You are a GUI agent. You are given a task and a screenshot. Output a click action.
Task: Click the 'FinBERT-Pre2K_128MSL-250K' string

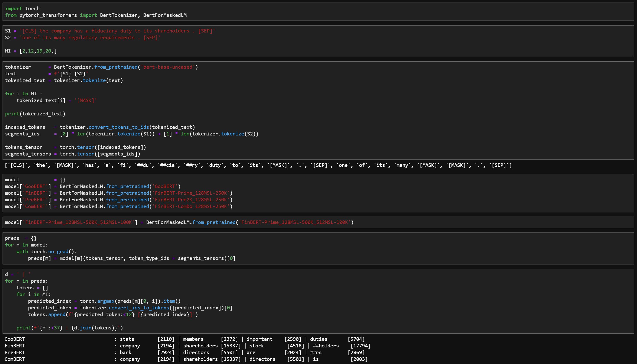coord(191,200)
